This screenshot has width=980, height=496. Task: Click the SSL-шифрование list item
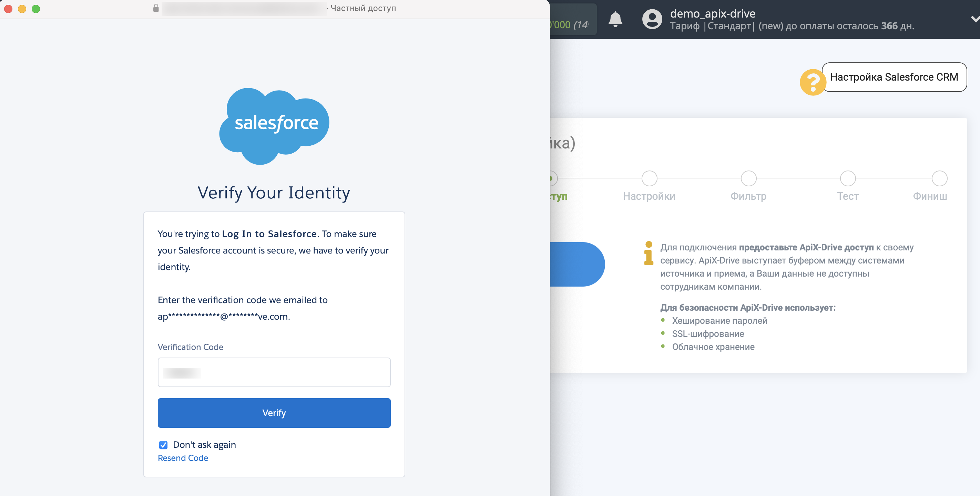point(708,333)
